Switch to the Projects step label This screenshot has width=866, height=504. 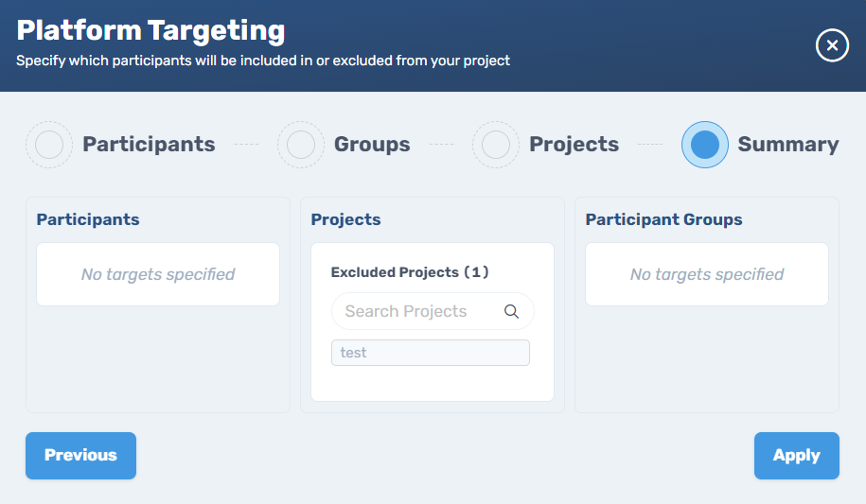pyautogui.click(x=574, y=144)
